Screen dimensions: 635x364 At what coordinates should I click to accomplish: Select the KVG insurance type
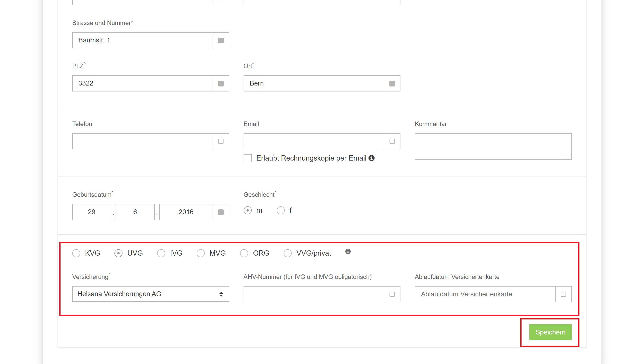[x=76, y=253]
